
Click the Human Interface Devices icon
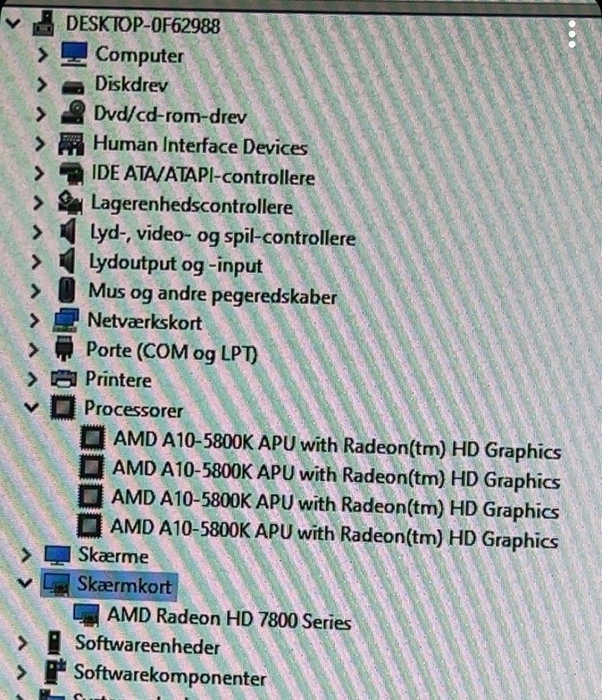click(x=71, y=144)
